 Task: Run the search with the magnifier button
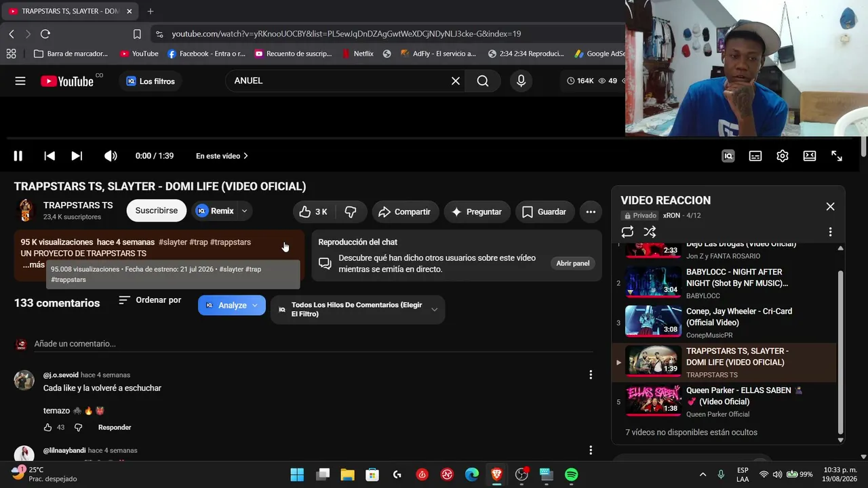click(x=482, y=81)
